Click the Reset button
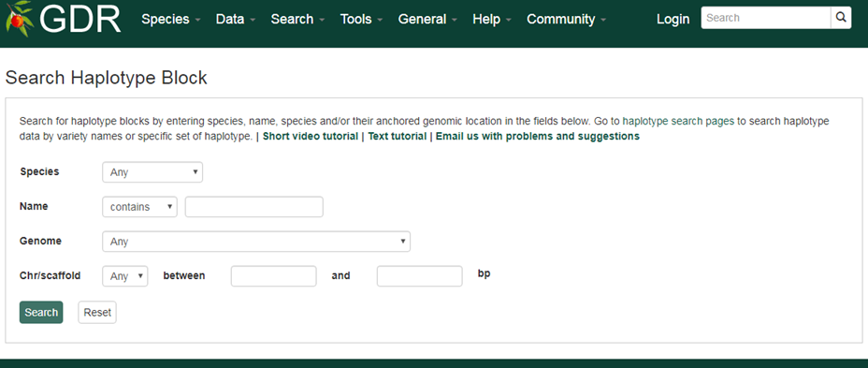Image resolution: width=868 pixels, height=368 pixels. 97,312
